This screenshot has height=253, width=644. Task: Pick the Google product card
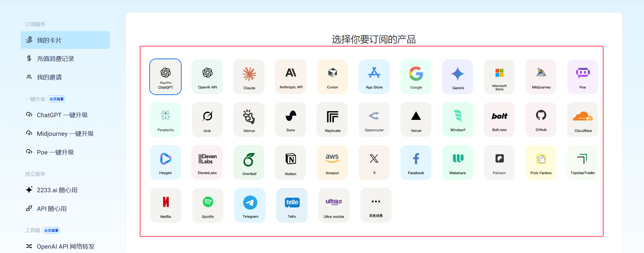[x=416, y=77]
